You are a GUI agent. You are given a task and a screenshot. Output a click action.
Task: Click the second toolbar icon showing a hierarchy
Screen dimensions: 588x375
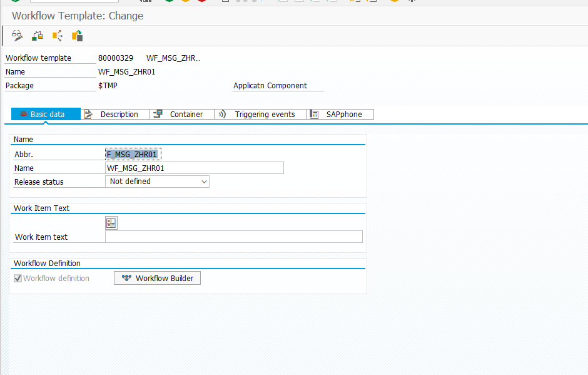38,36
